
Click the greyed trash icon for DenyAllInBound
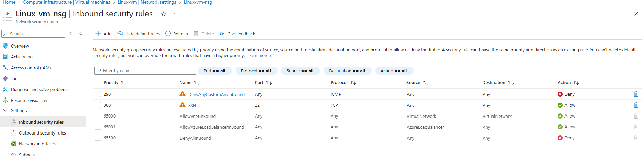[x=636, y=138]
